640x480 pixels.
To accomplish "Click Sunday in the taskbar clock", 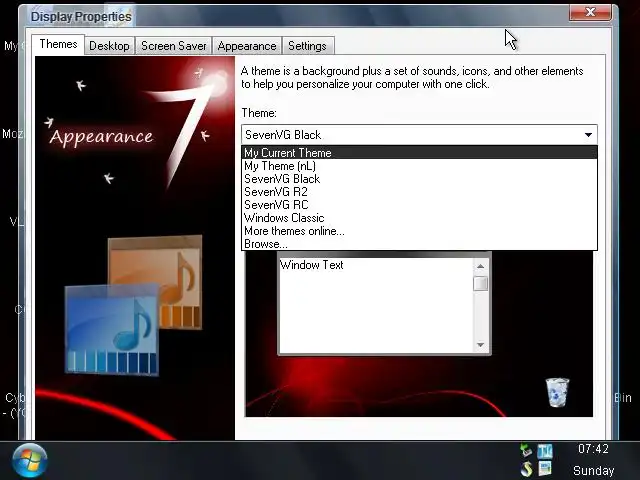I will (593, 471).
